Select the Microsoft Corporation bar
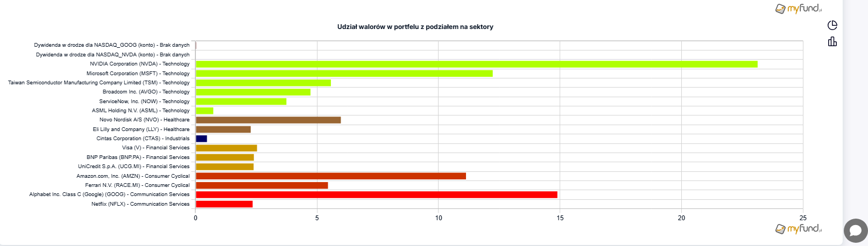The image size is (868, 246). [344, 74]
